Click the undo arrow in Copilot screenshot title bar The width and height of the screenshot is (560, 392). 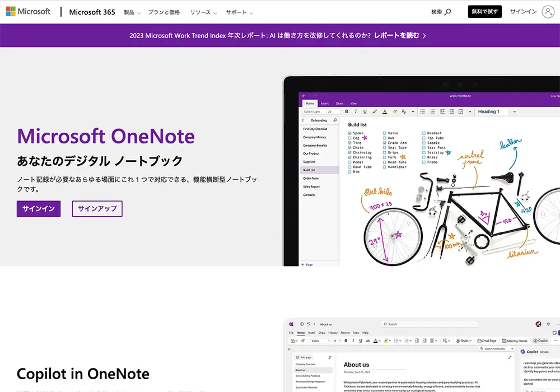(309, 324)
